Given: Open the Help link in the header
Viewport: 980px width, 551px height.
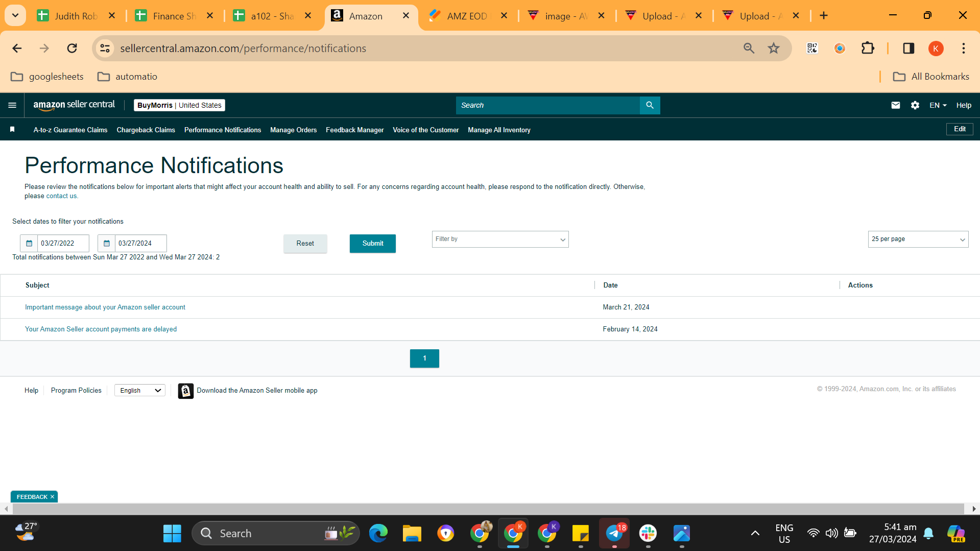Looking at the screenshot, I should pos(964,105).
